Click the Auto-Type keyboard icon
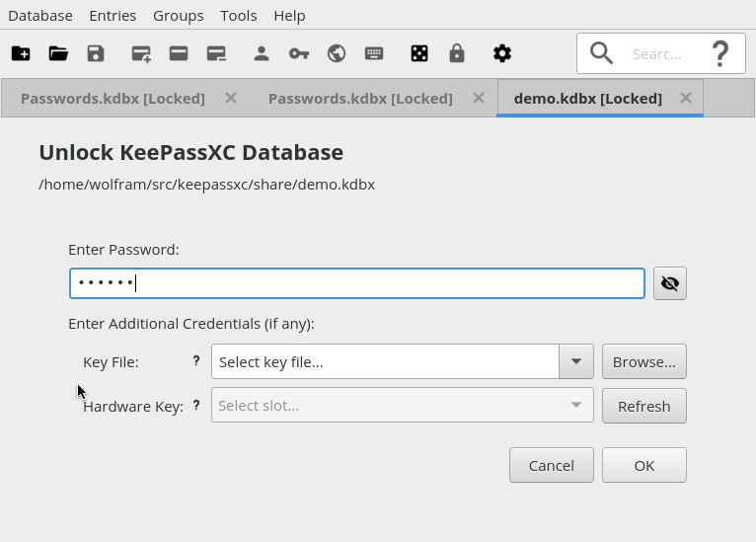 pyautogui.click(x=374, y=53)
